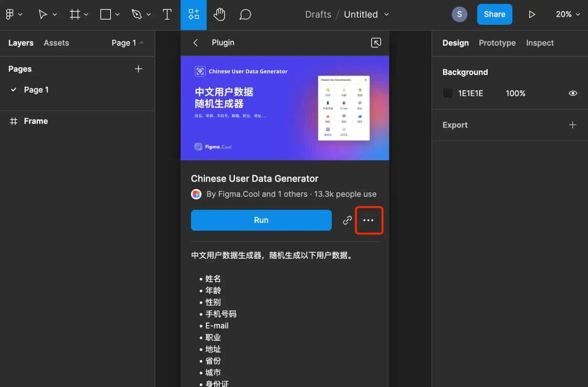
Task: Open the Figma main menu logo
Action: click(x=10, y=14)
